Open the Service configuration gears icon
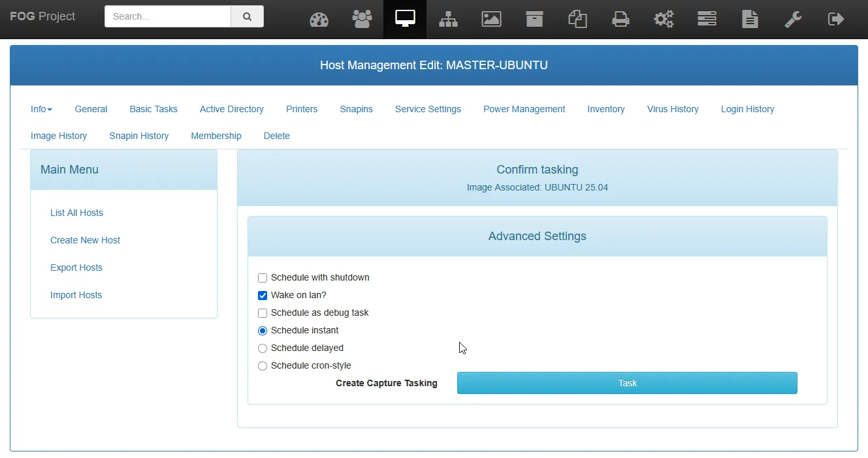This screenshot has height=458, width=868. [x=664, y=20]
